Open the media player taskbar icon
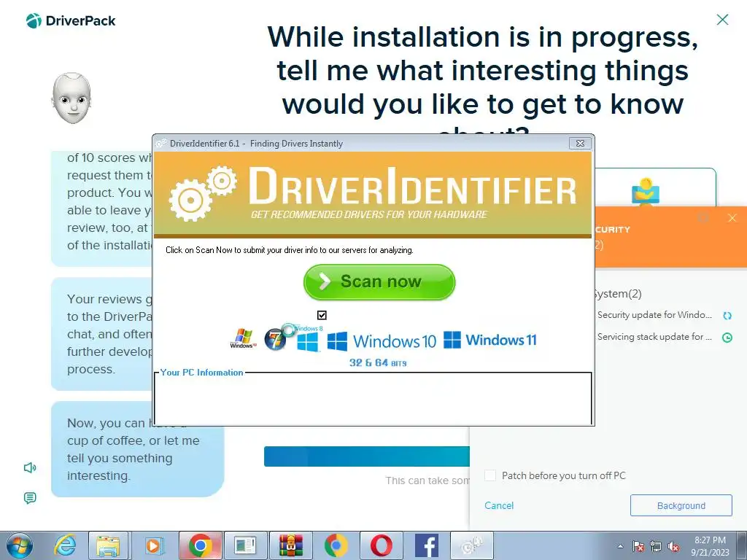Viewport: 747px width, 560px height. [x=153, y=545]
